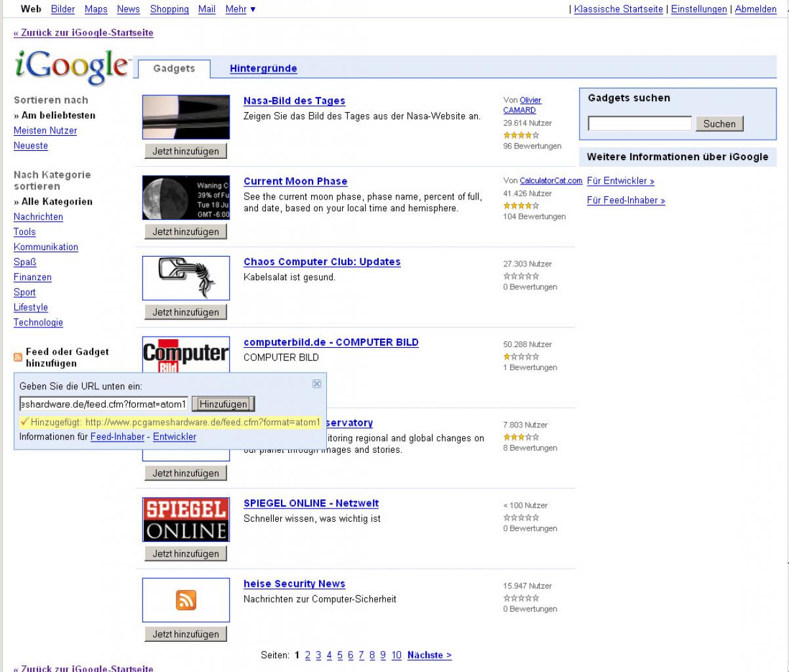Open Mail in the top navigation

click(207, 9)
